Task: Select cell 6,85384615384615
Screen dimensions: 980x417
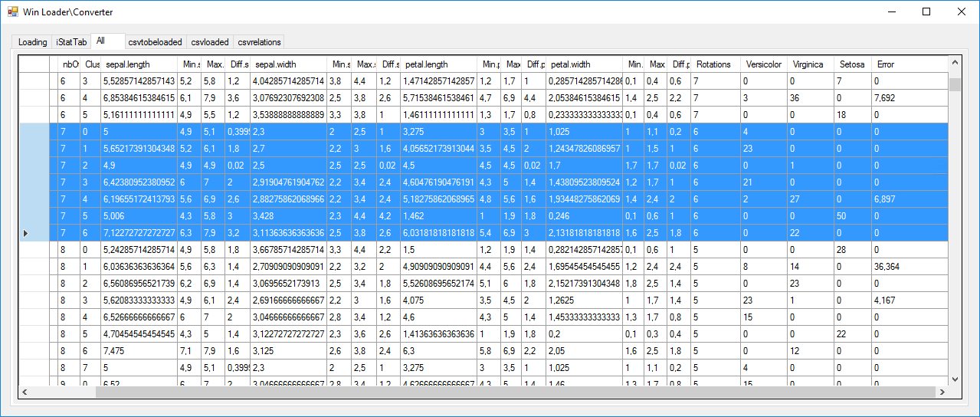Action: click(139, 98)
